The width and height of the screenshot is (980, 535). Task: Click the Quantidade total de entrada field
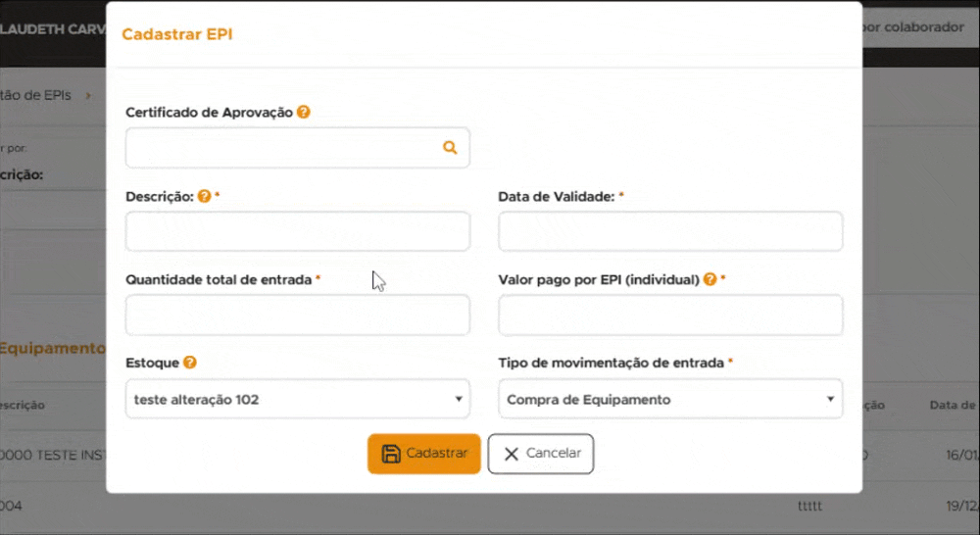(297, 316)
